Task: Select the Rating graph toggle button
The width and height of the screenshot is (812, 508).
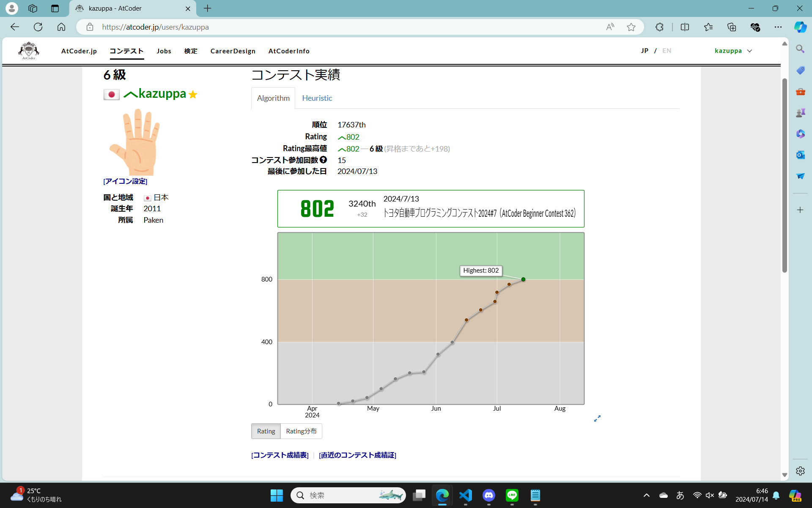Action: (266, 431)
